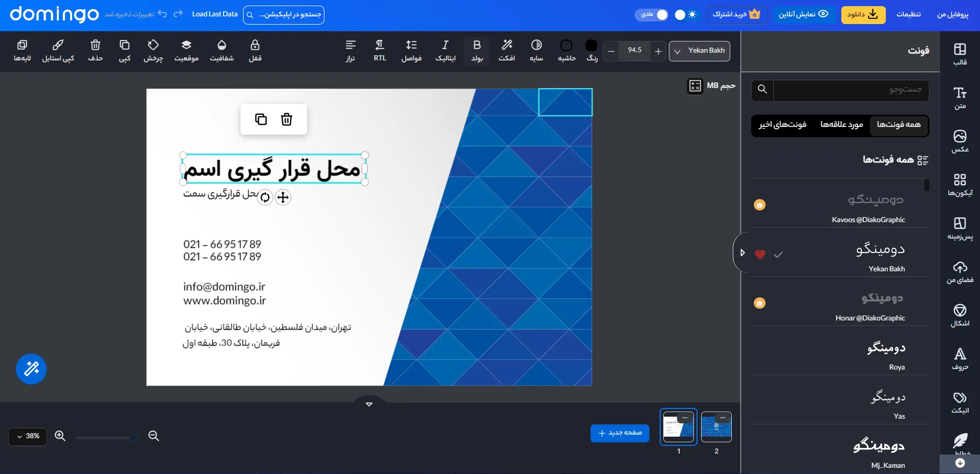The width and height of the screenshot is (980, 474).
Task: Open Settings (تنظیمات) menu
Action: point(908,14)
